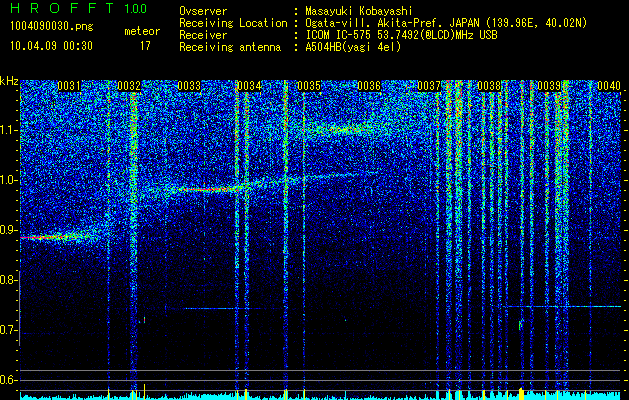
Task: Click the Ogata-vill. Akita-Pref. JAPAN location text
Action: pyautogui.click(x=446, y=23)
